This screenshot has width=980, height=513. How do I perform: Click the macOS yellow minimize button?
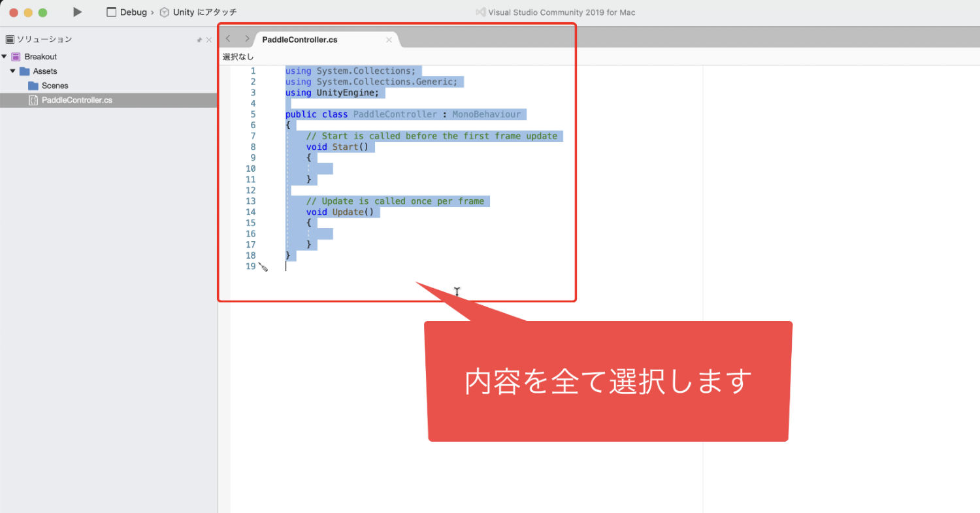coord(28,12)
